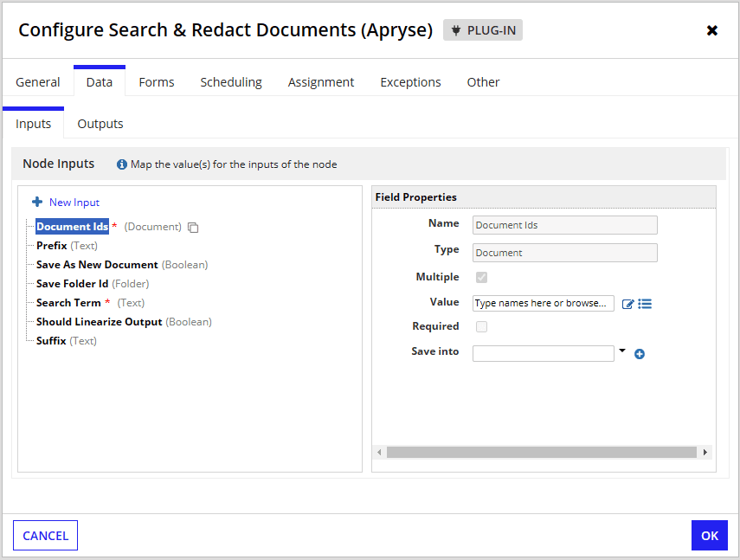This screenshot has height=560, width=740.
Task: Click the plus icon for New Input
Action: click(37, 203)
